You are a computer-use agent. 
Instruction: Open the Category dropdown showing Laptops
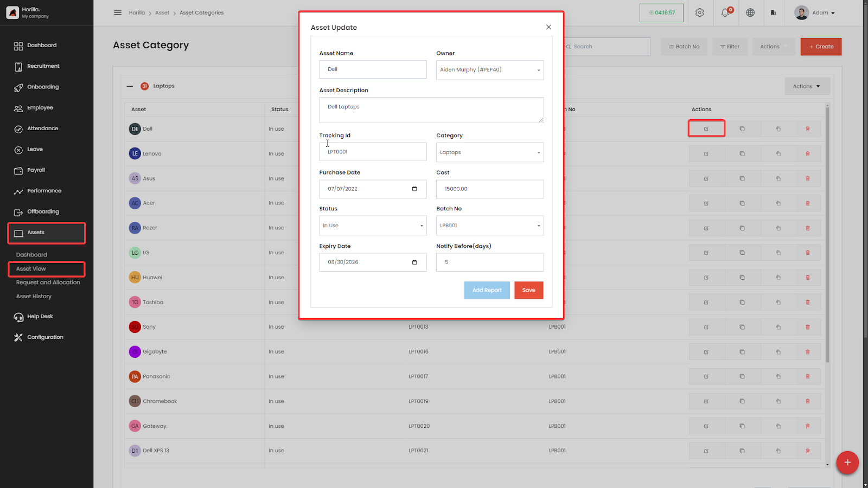pos(490,152)
